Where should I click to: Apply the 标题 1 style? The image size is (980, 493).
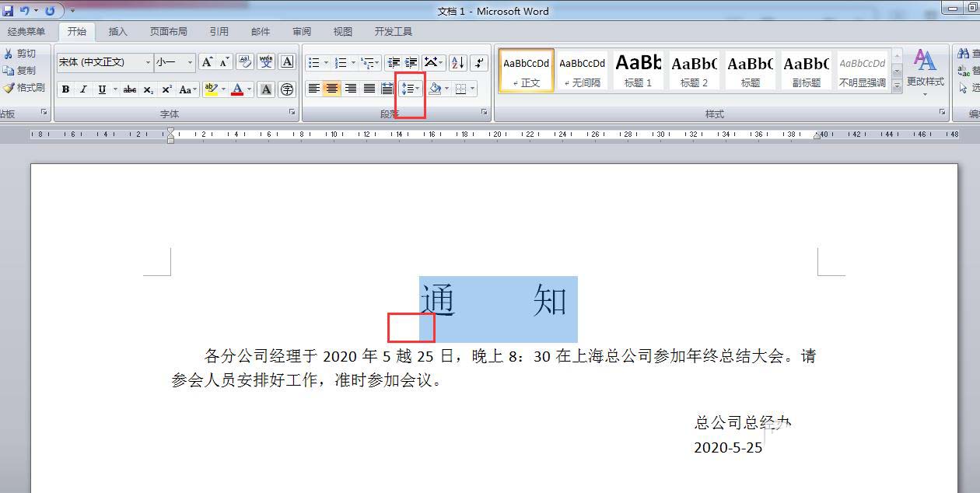coord(639,71)
